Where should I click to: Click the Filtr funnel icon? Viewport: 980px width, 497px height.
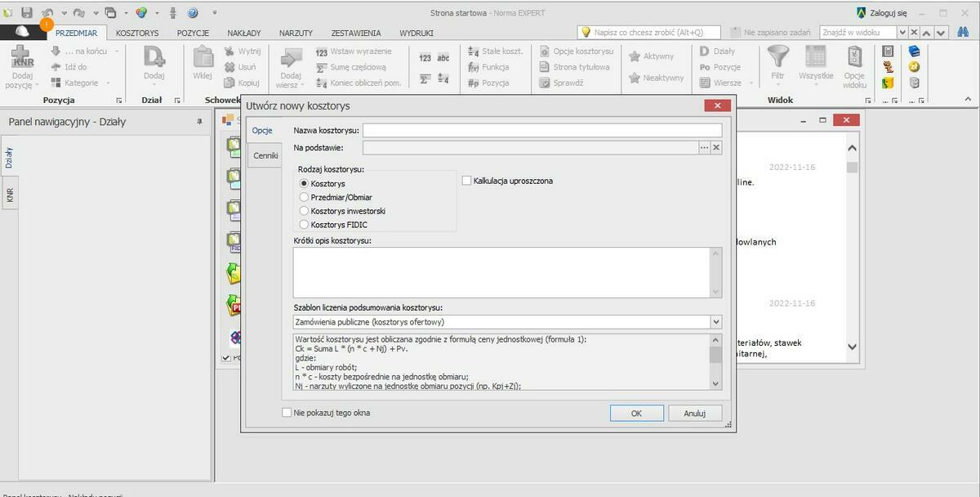(777, 57)
